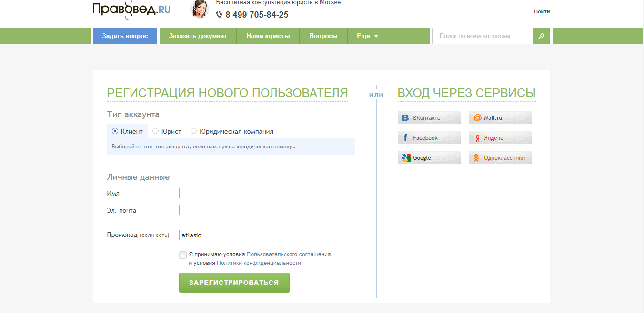Open the Политики конфиденциальности link
Image resolution: width=644 pixels, height=313 pixels.
[x=259, y=263]
